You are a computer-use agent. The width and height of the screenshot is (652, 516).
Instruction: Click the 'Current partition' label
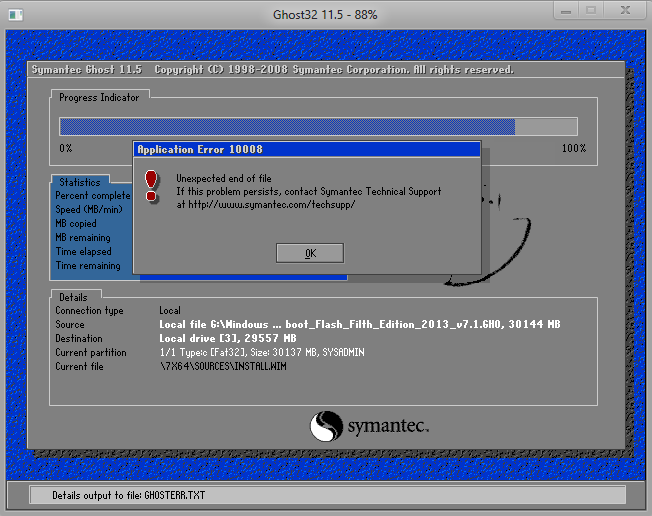pos(91,353)
